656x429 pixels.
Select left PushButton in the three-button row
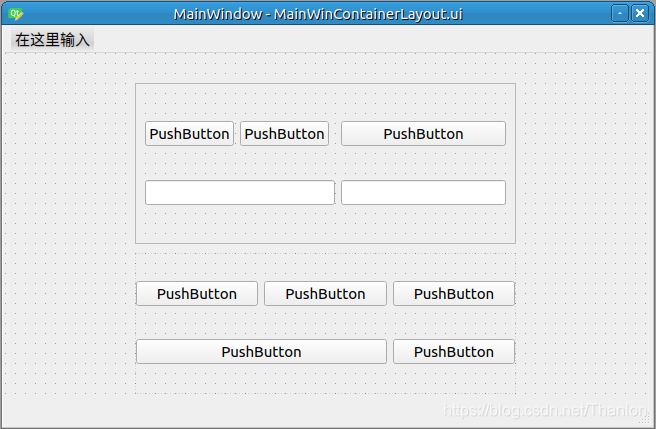(x=197, y=294)
